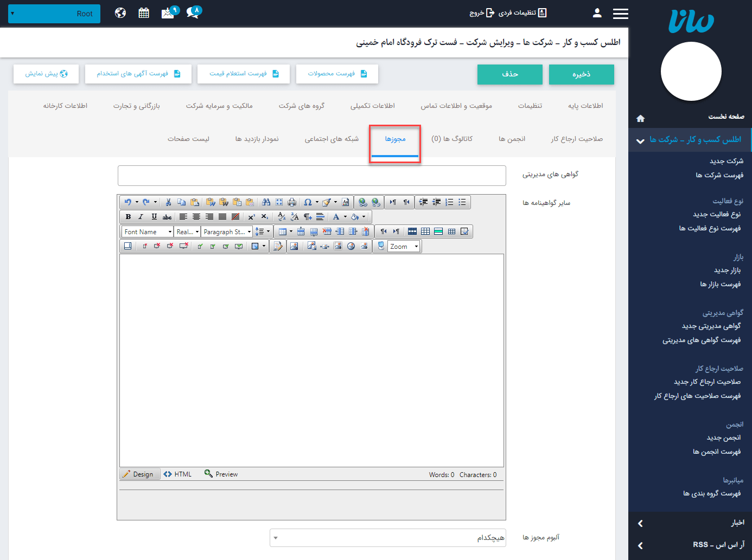
Task: Open Find and Replace binoculars icon
Action: [266, 202]
